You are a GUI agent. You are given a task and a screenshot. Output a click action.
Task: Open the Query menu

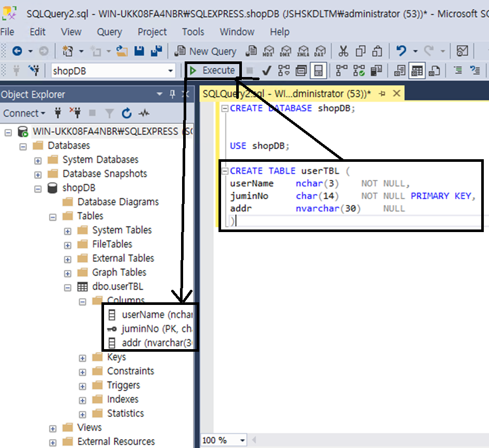tap(109, 32)
